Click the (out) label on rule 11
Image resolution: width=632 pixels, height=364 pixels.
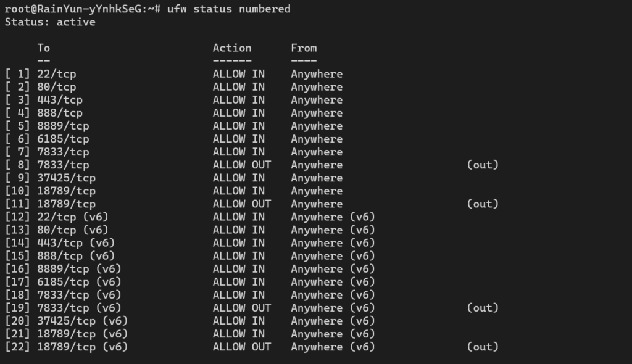point(483,204)
